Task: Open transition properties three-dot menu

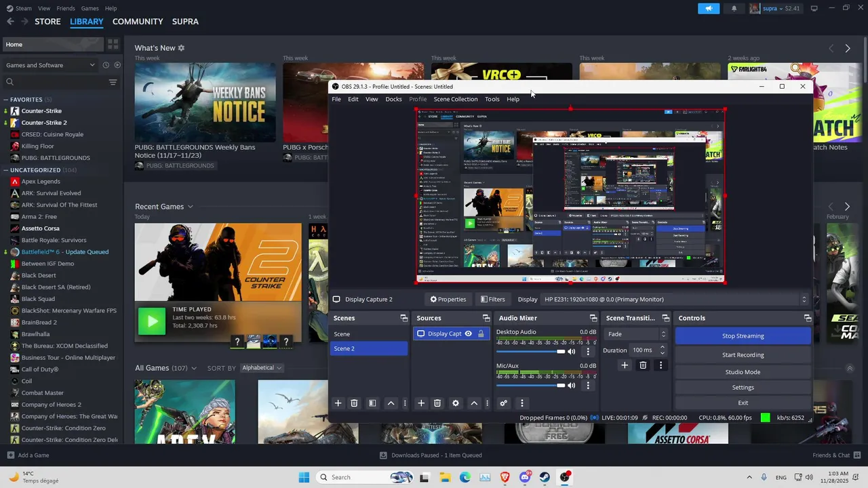Action: click(x=660, y=365)
